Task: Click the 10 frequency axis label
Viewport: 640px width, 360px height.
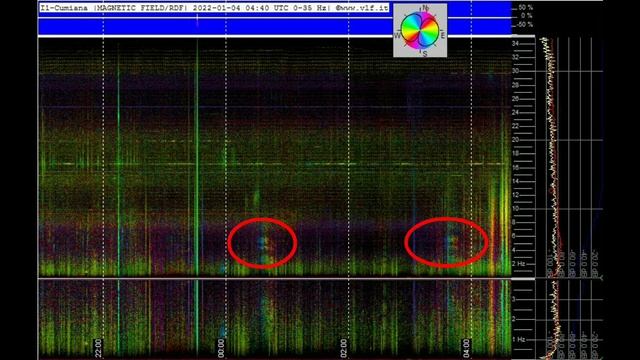Action: click(516, 209)
